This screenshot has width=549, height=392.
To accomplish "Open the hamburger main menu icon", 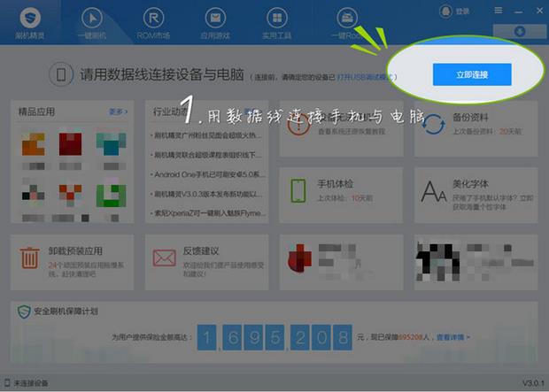I will [499, 11].
